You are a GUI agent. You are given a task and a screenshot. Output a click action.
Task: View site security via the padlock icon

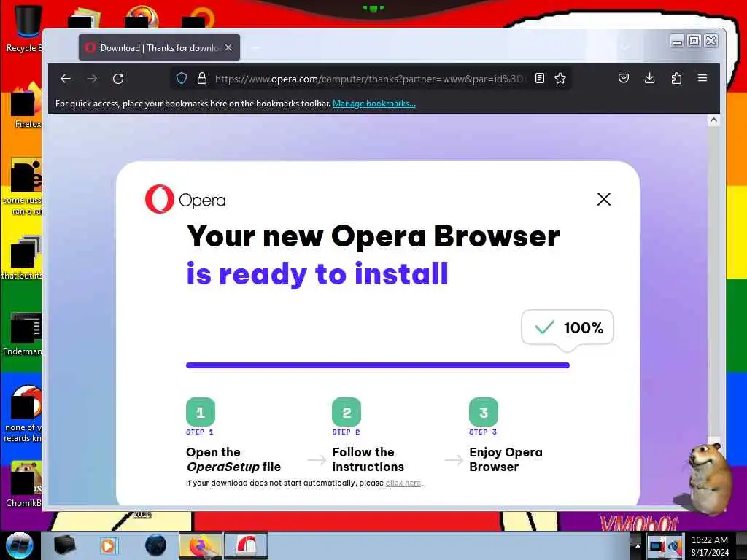(x=202, y=78)
